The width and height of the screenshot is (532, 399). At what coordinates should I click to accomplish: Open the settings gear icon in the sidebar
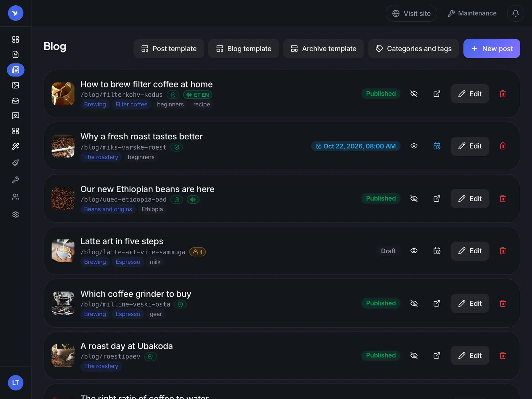tap(16, 214)
